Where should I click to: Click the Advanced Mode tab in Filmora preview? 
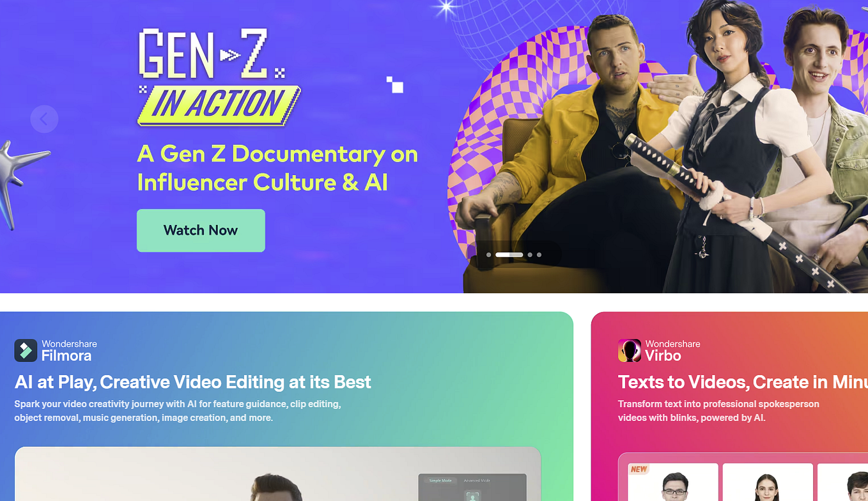point(476,481)
